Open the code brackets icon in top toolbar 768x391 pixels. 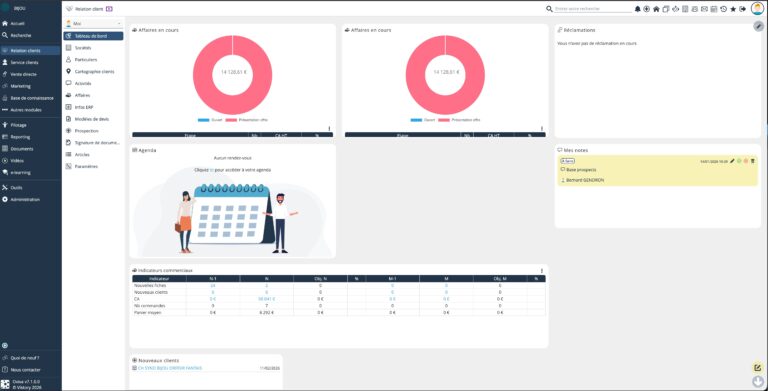pos(675,9)
